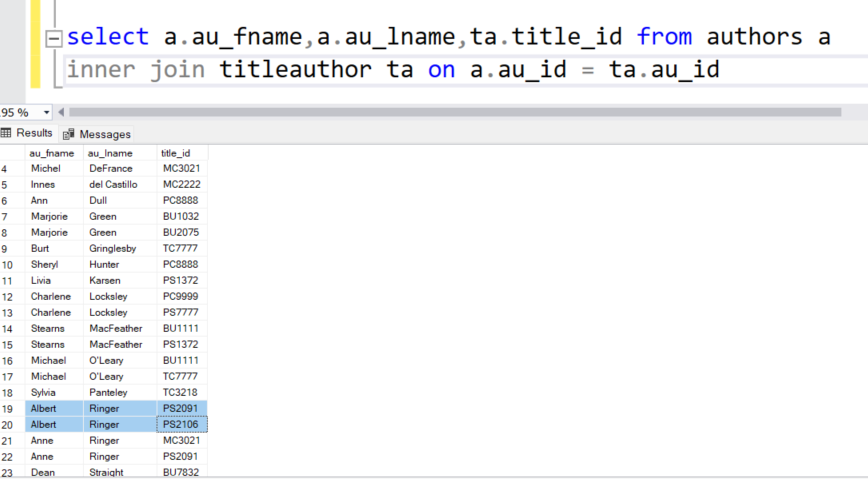Click cell 'TC3218'
The width and height of the screenshot is (868, 479).
[x=182, y=393]
